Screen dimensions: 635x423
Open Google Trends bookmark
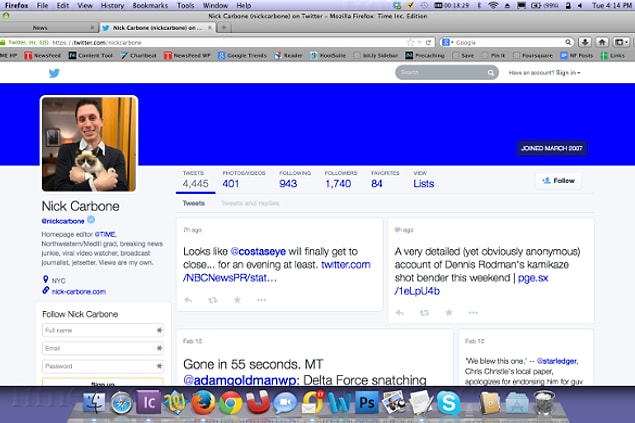pyautogui.click(x=242, y=55)
